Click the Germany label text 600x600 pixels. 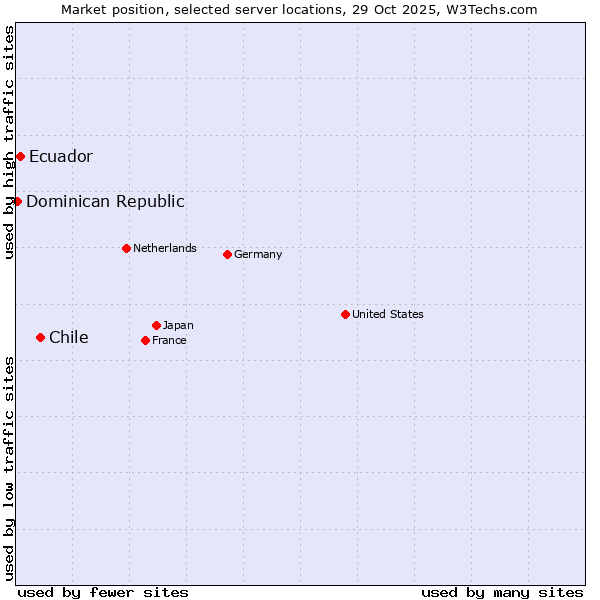(258, 254)
